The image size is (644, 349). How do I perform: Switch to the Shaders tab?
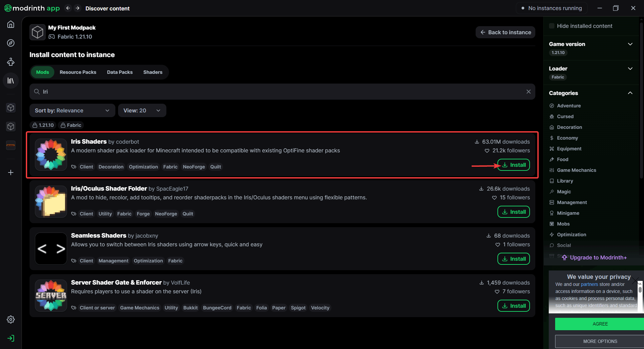(153, 72)
